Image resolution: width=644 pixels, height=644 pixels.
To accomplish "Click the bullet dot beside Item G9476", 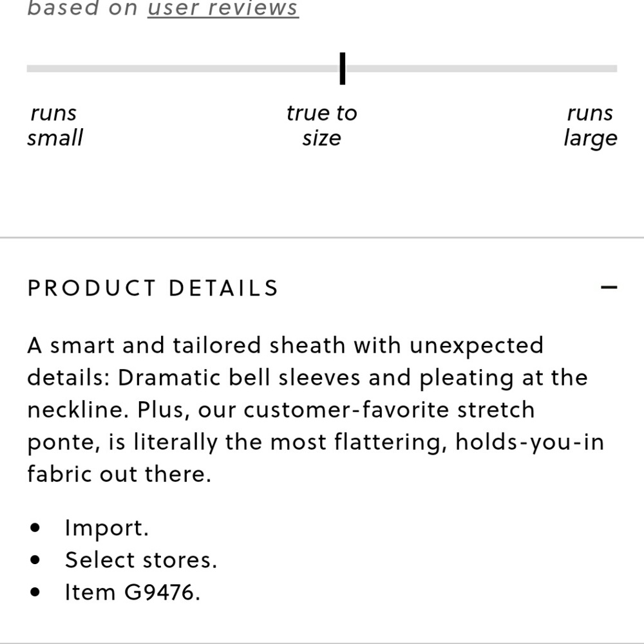I will pyautogui.click(x=35, y=592).
